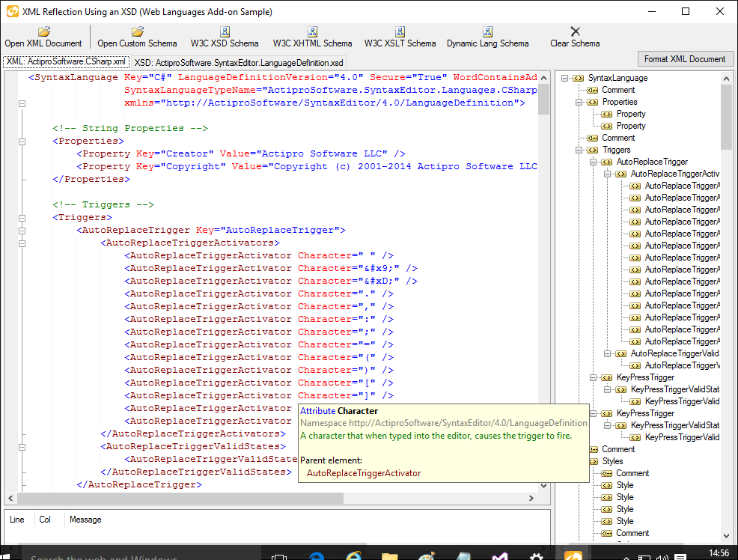
Task: Click the element icon next to Properties node
Action: point(593,102)
